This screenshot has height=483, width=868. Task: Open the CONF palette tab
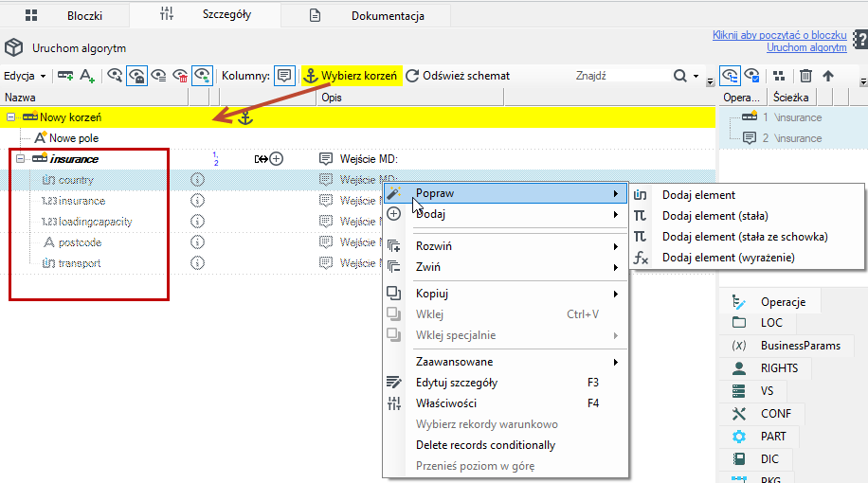coord(764,413)
